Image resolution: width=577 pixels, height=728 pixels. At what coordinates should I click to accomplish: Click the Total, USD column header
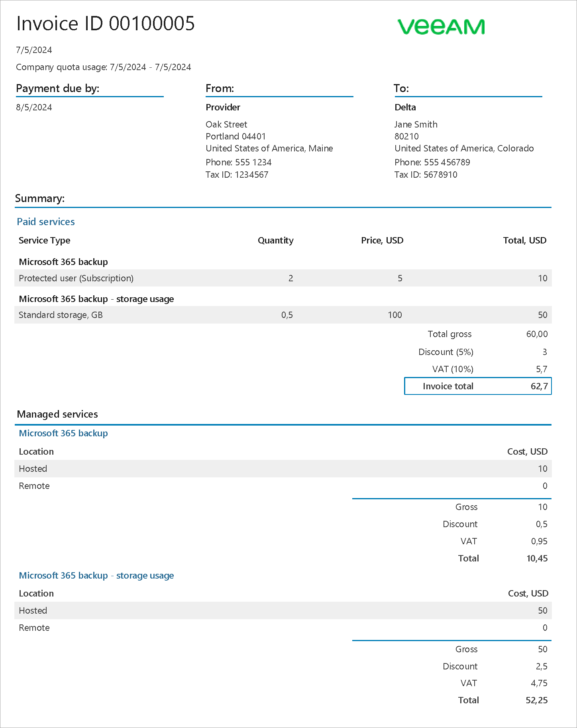click(x=524, y=240)
